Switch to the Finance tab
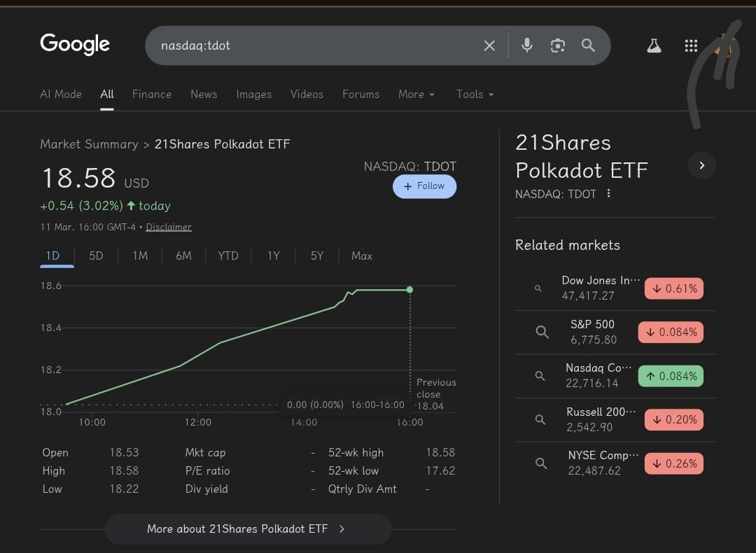756x553 pixels. [x=151, y=94]
